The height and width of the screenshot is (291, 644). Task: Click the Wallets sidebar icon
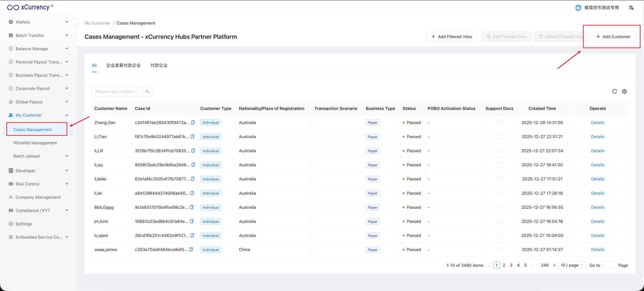tap(11, 22)
